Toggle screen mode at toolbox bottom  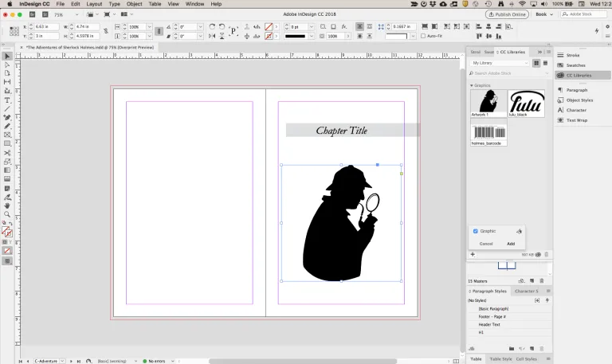pos(7,260)
